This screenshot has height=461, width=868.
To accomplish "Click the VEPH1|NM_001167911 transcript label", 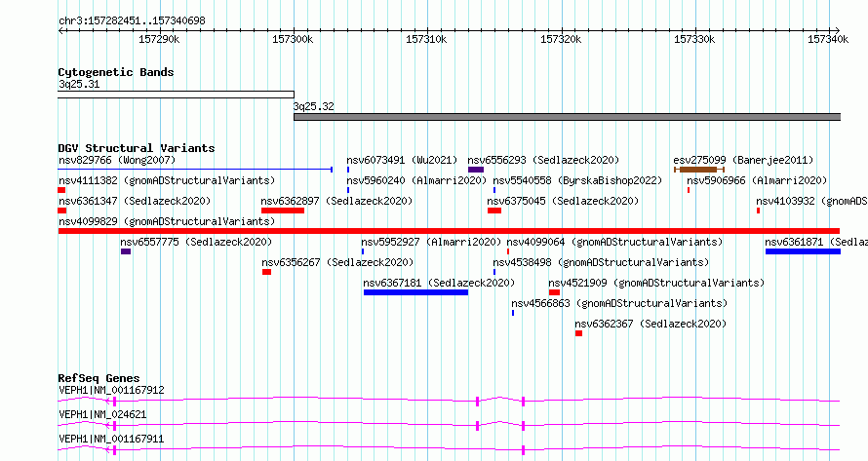I will click(x=111, y=439).
